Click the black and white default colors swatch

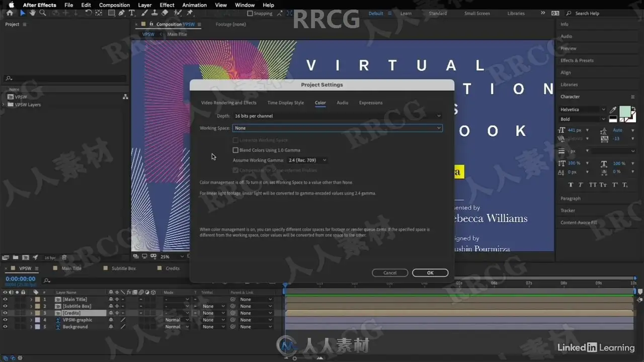tap(613, 119)
